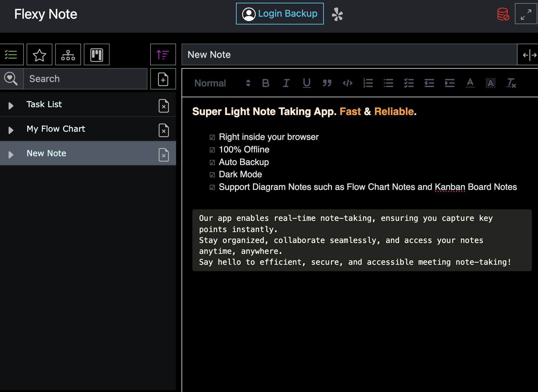Click the red database sync-disabled icon
This screenshot has width=538, height=392.
coord(503,14)
